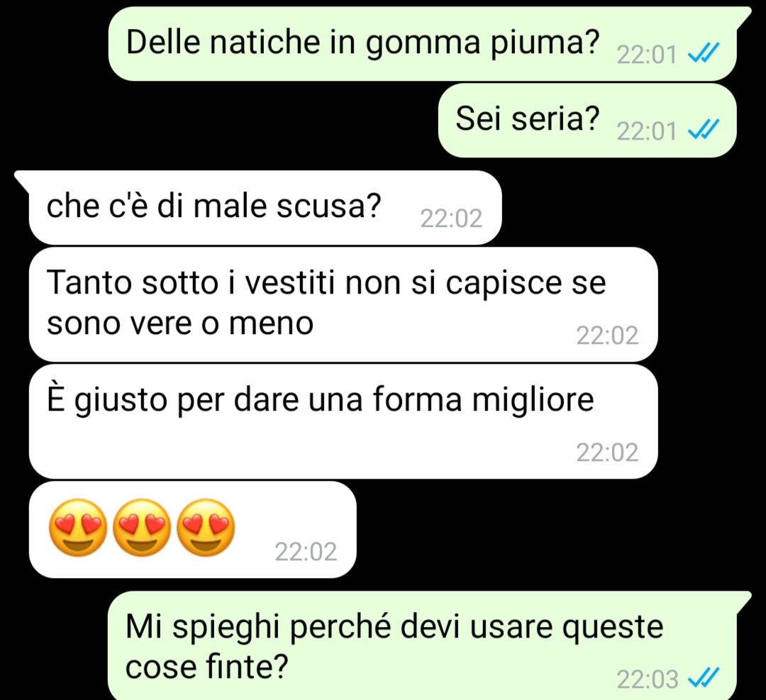Click the read receipt ticks beside 'Sei seria?'

click(703, 130)
